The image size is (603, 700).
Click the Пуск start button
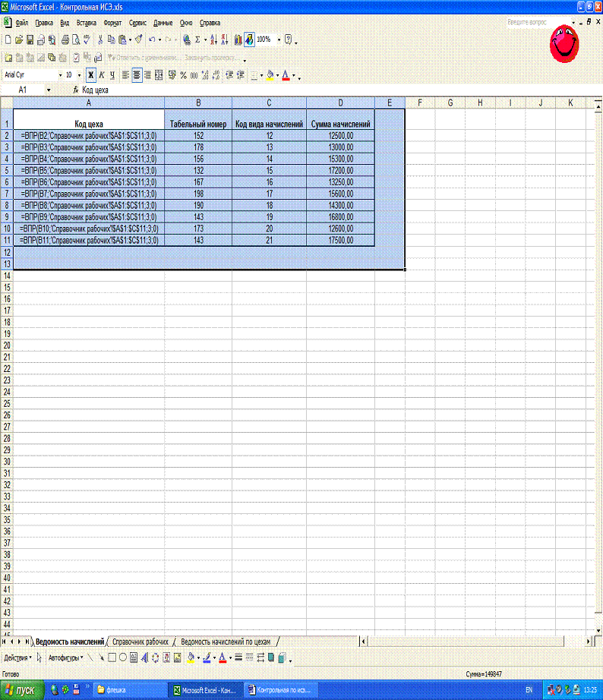(21, 690)
